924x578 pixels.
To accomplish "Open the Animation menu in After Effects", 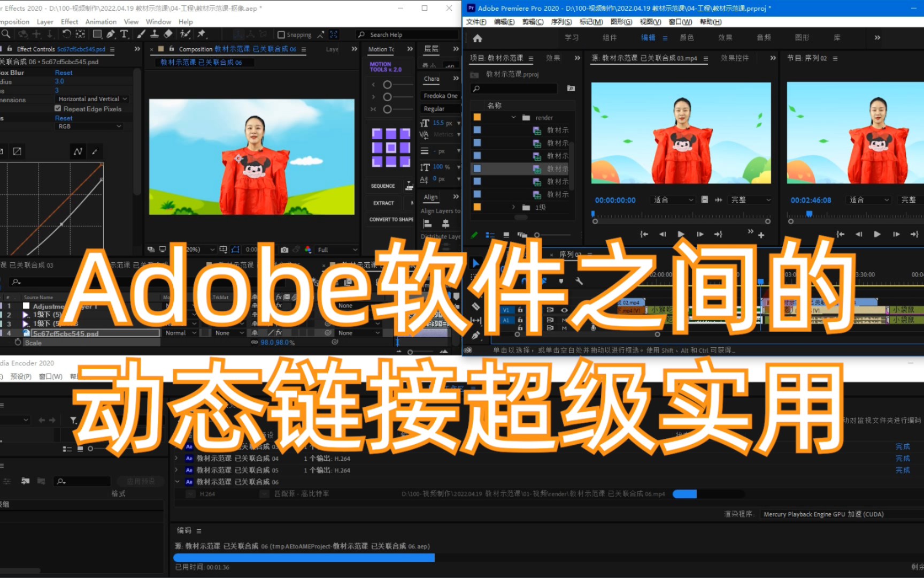I will [x=101, y=22].
